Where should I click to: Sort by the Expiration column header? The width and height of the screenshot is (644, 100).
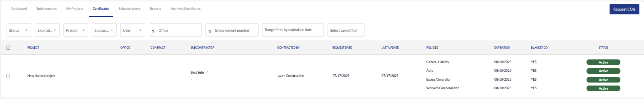(502, 48)
